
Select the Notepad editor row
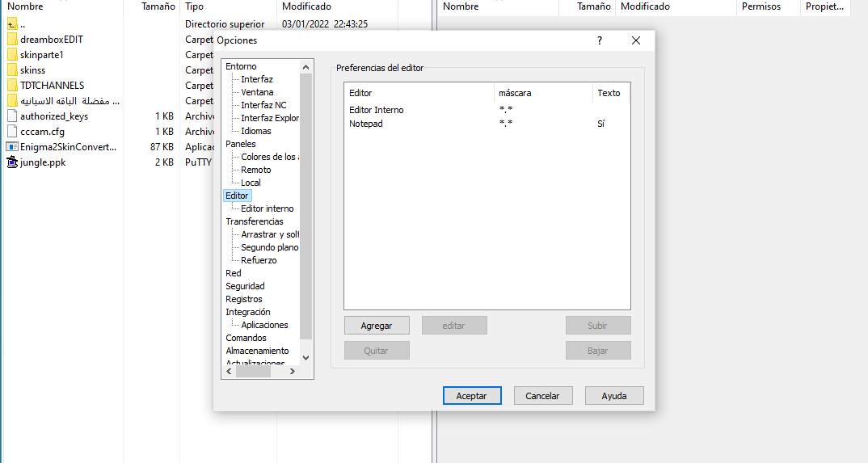click(x=366, y=124)
